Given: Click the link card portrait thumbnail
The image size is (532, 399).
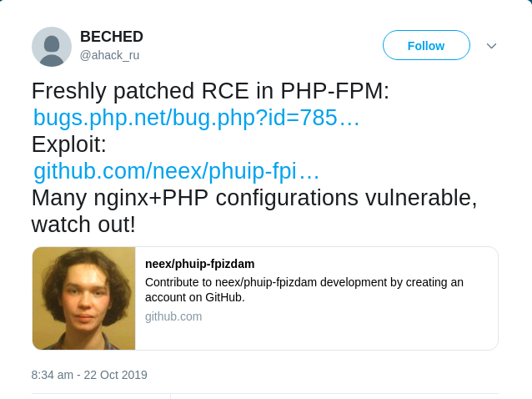Looking at the screenshot, I should click(84, 298).
